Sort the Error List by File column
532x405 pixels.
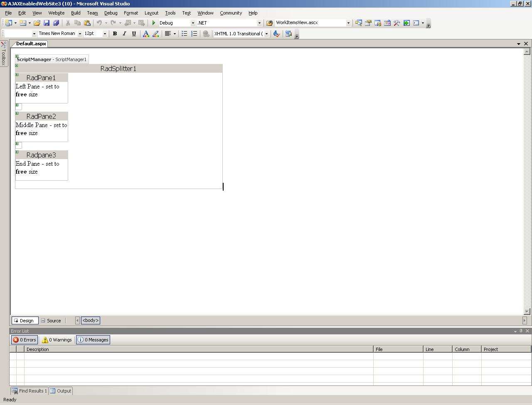click(398, 349)
